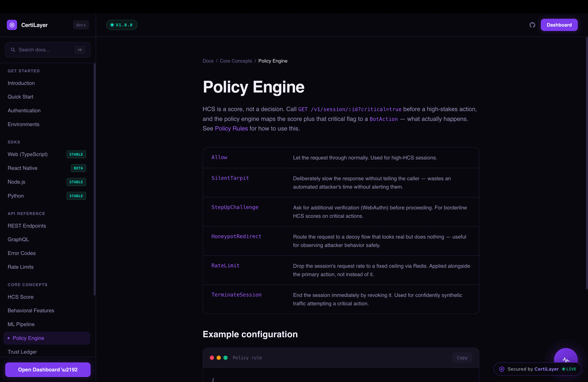Open HCS Score concept page

click(x=21, y=297)
